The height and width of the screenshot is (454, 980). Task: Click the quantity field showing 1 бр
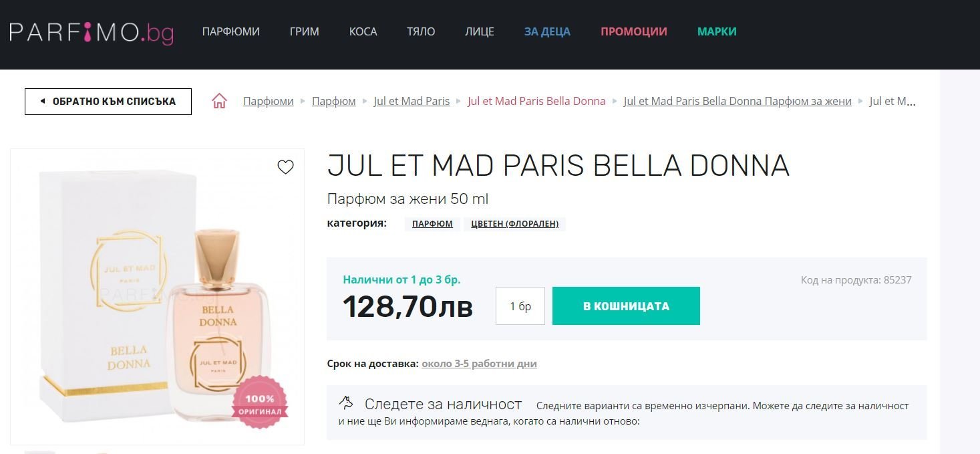click(520, 306)
